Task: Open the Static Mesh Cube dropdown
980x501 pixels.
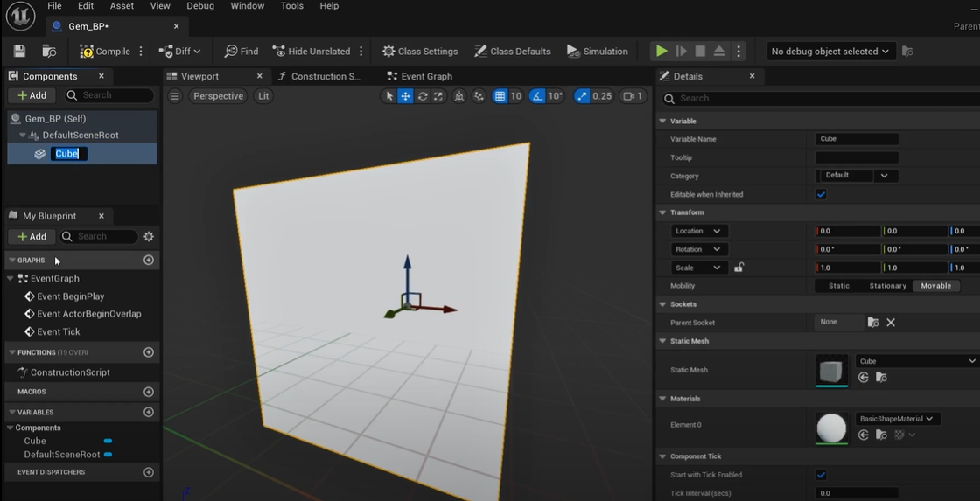Action: pyautogui.click(x=915, y=361)
